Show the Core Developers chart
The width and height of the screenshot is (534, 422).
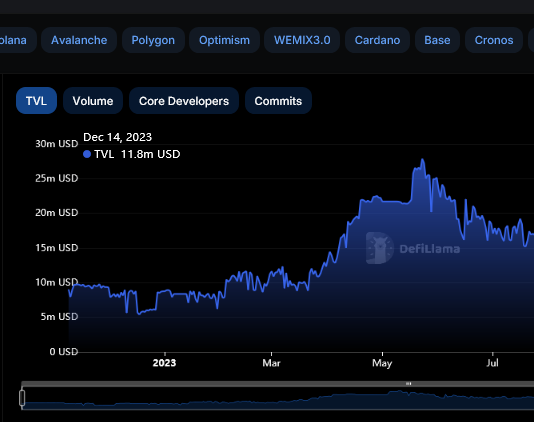click(x=184, y=101)
